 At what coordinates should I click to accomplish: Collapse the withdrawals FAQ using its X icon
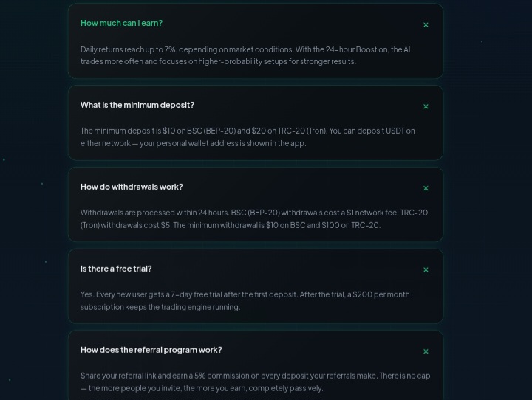426,188
